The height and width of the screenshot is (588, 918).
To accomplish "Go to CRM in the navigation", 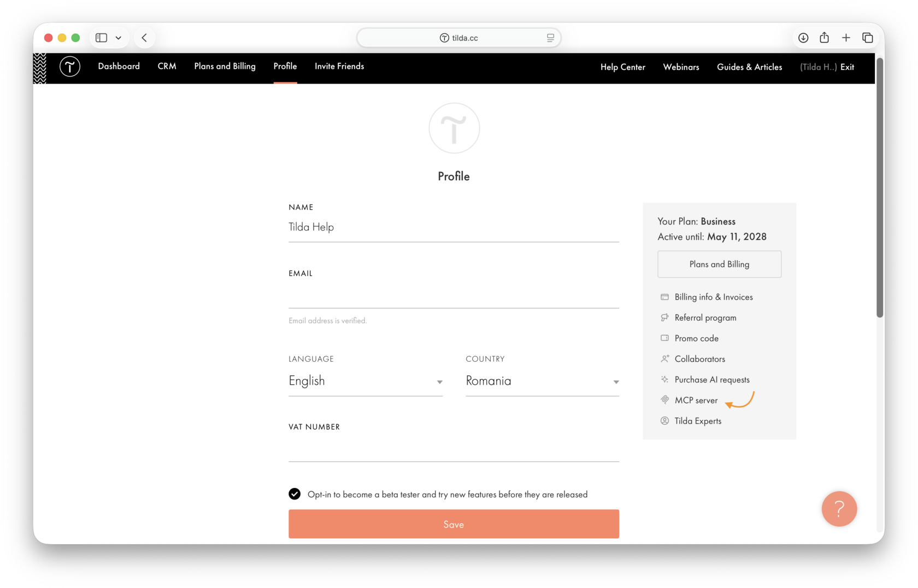I will pos(167,66).
